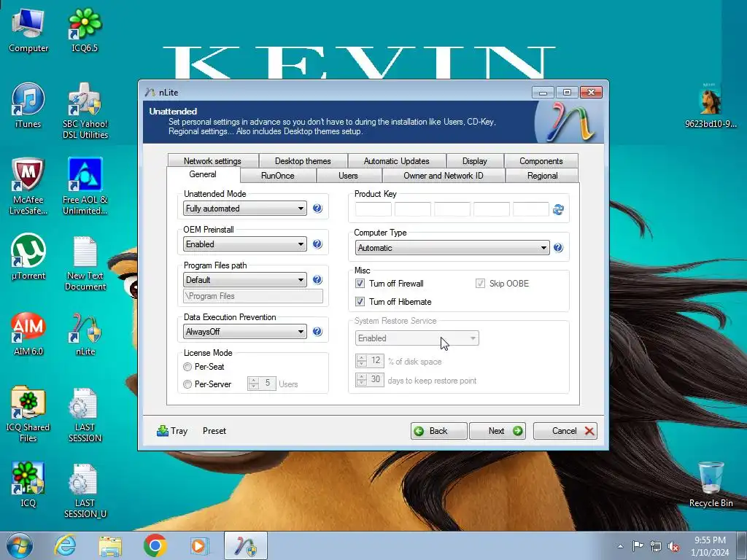Click the Product Key refresh icon
The image size is (747, 560).
(558, 209)
